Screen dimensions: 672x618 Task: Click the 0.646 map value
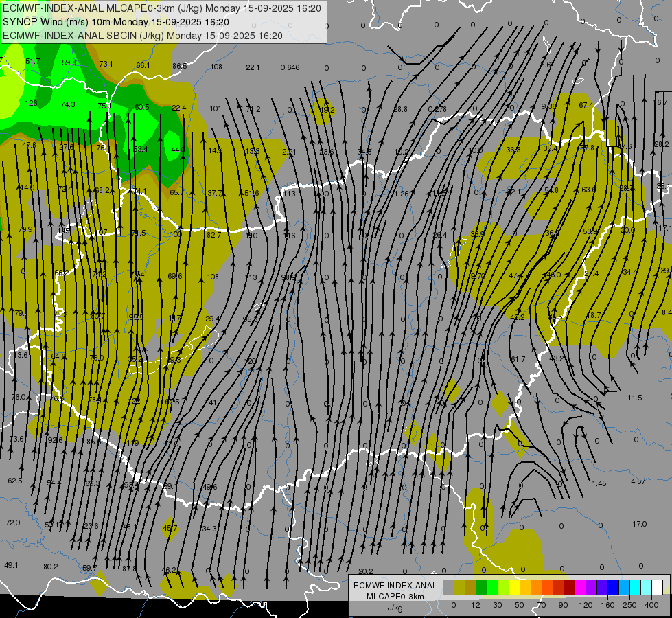[290, 67]
